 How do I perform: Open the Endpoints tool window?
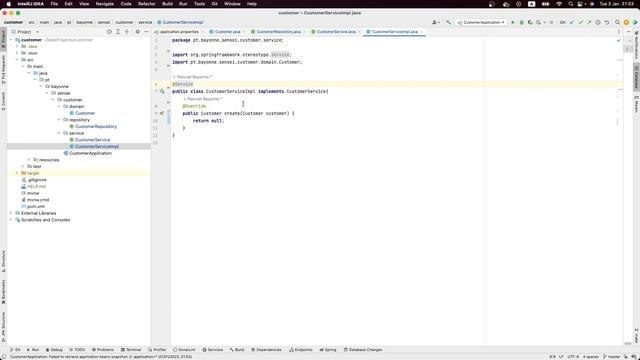[x=301, y=350]
